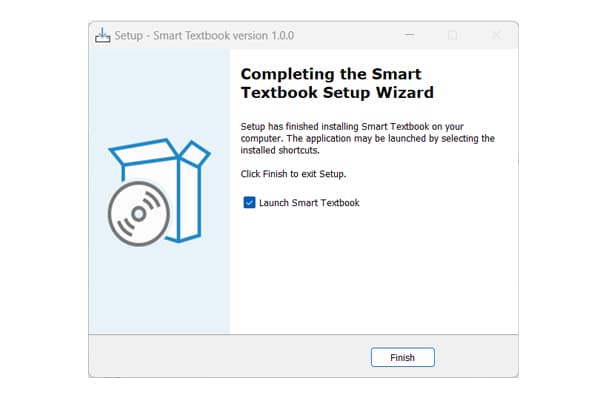The height and width of the screenshot is (400, 600).
Task: Click the open flap of the box illustration
Action: [195, 153]
